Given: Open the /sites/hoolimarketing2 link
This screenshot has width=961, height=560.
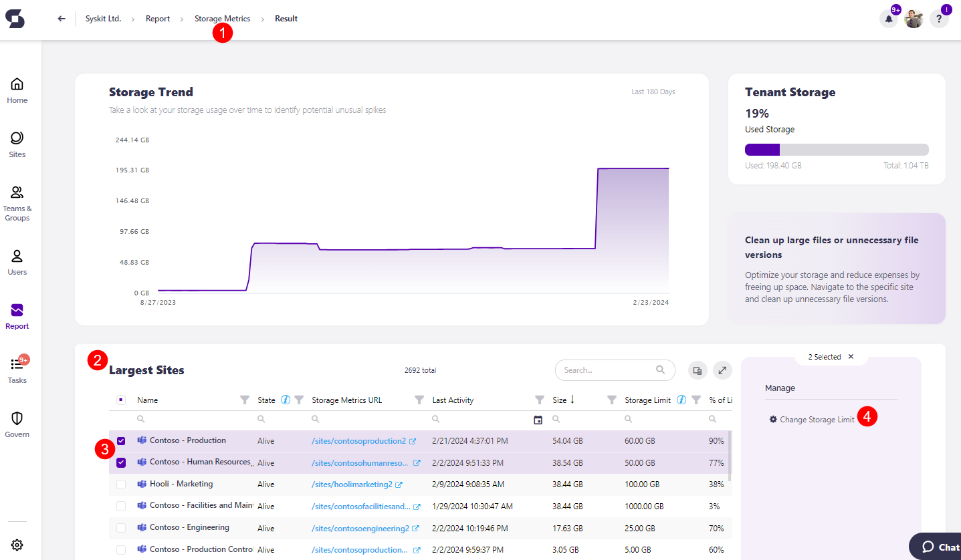Looking at the screenshot, I should (352, 484).
